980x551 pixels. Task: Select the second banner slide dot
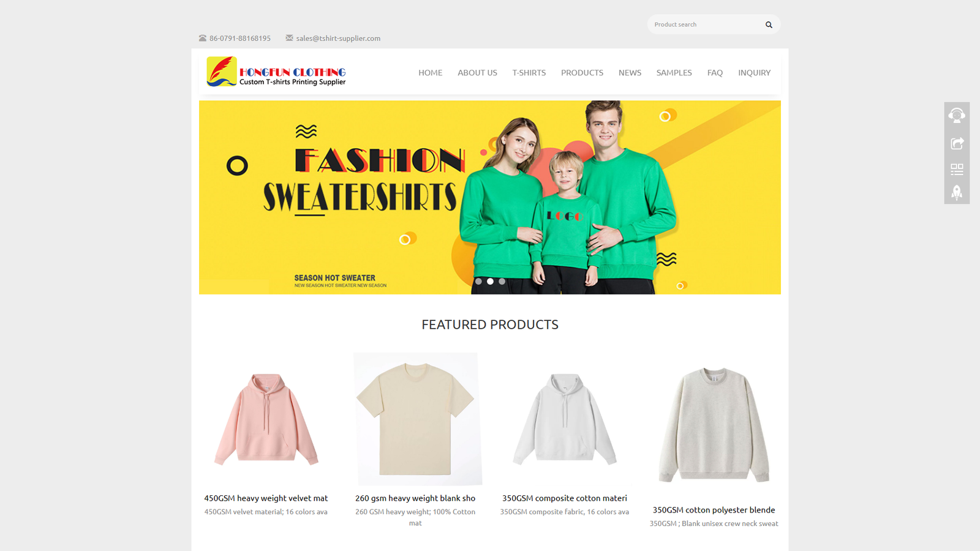490,282
